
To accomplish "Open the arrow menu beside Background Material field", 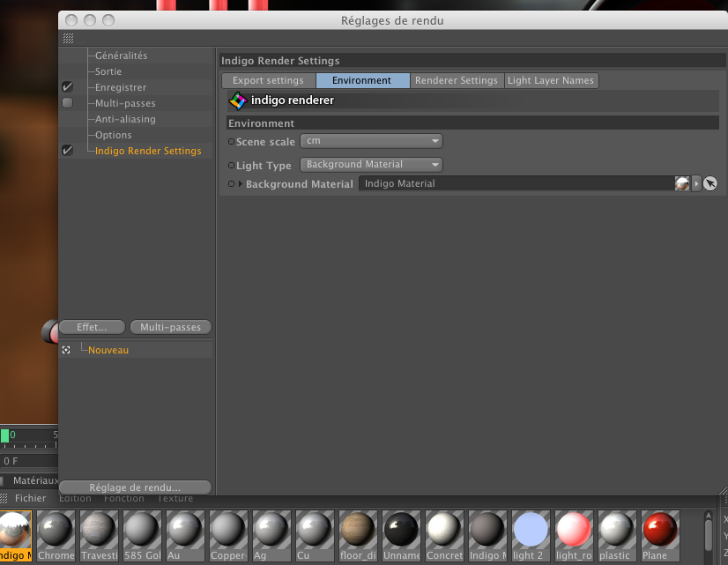I will click(x=696, y=184).
